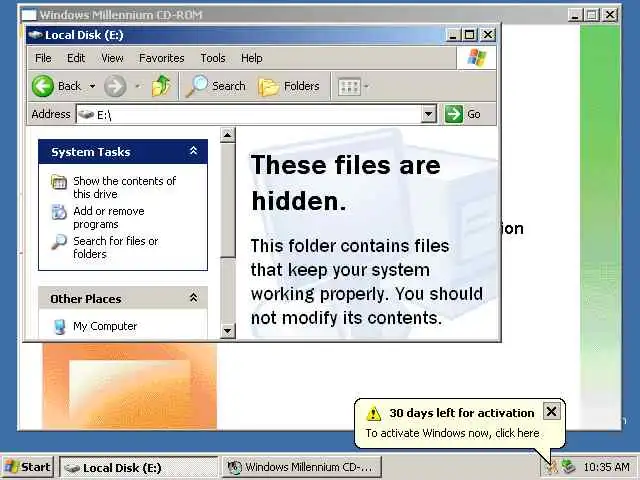This screenshot has height=480, width=640.
Task: Close the Windows Millennium CD-ROM window
Action: [x=609, y=15]
